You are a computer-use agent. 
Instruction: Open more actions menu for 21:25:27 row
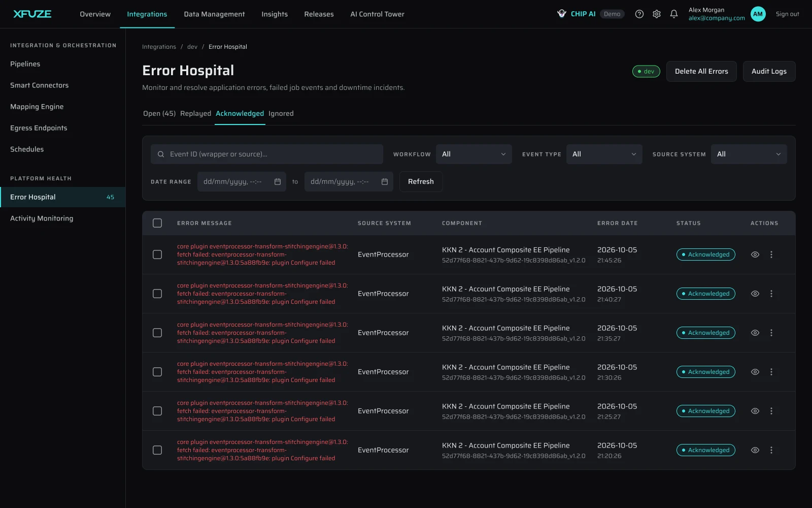771,411
